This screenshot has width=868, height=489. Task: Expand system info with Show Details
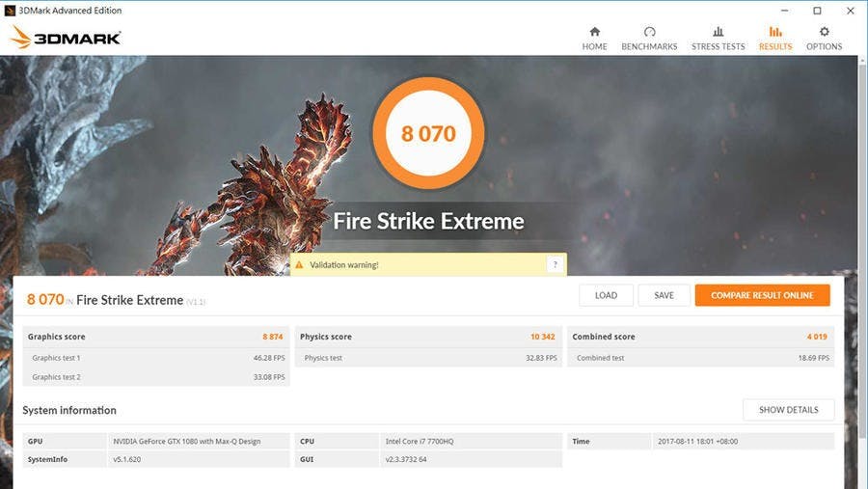[788, 410]
